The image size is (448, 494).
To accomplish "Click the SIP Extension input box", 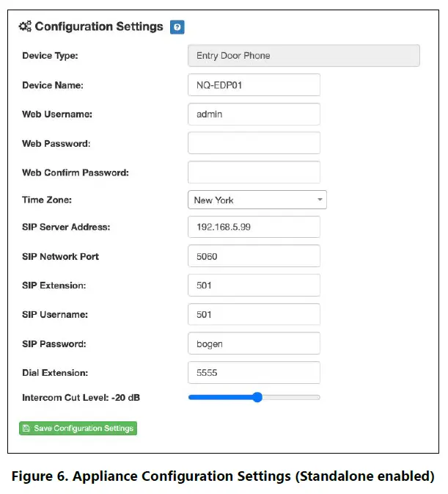I will click(x=254, y=285).
